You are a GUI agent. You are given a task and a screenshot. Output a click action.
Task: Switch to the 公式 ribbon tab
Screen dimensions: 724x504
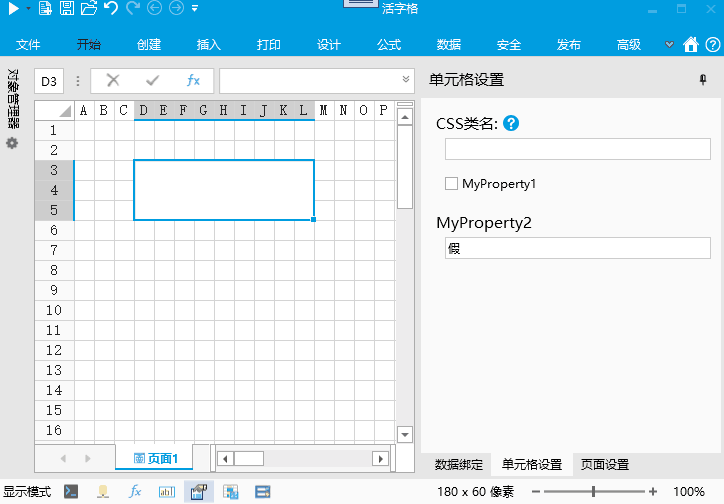click(x=389, y=45)
